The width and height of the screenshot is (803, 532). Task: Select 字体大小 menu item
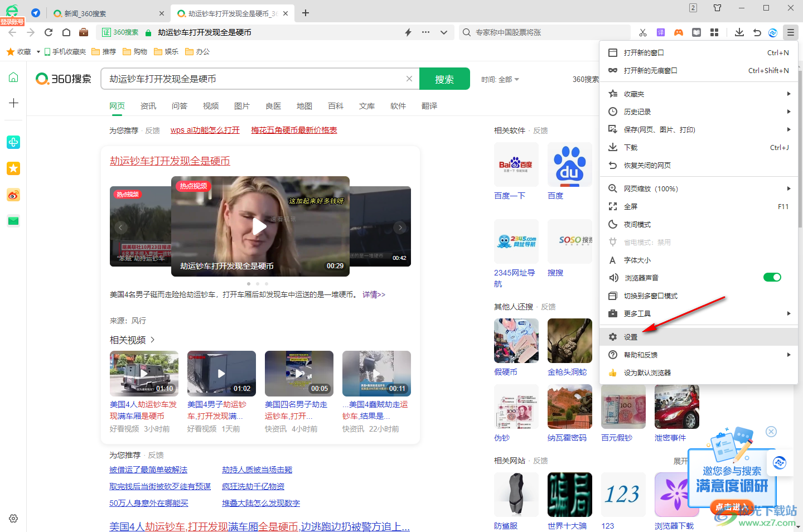click(699, 260)
